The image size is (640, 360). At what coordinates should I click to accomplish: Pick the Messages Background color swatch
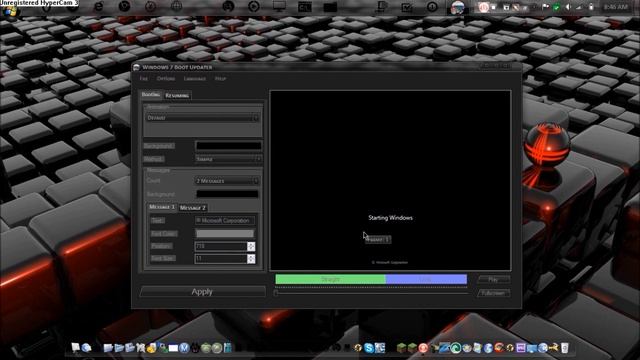[x=227, y=194]
